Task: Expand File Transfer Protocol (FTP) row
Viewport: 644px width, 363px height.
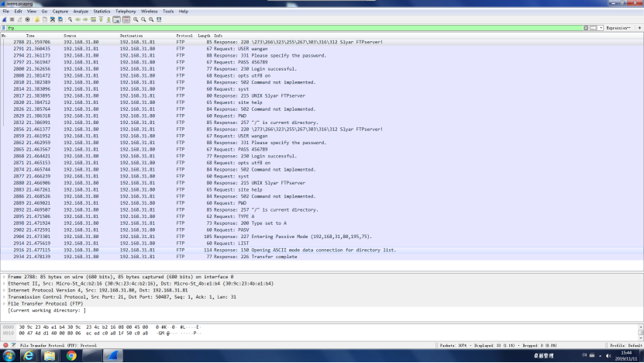Action: [x=4, y=304]
